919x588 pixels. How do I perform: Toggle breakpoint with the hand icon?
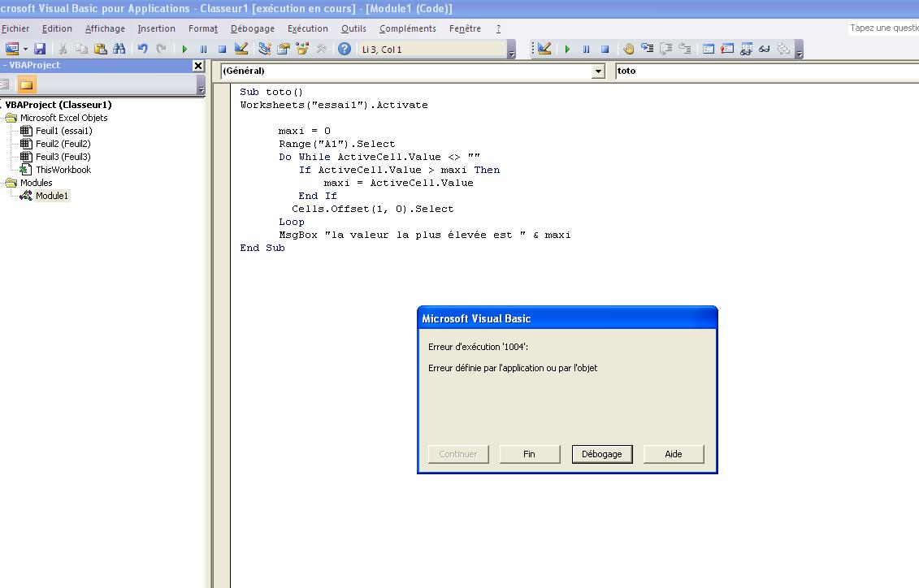click(628, 50)
